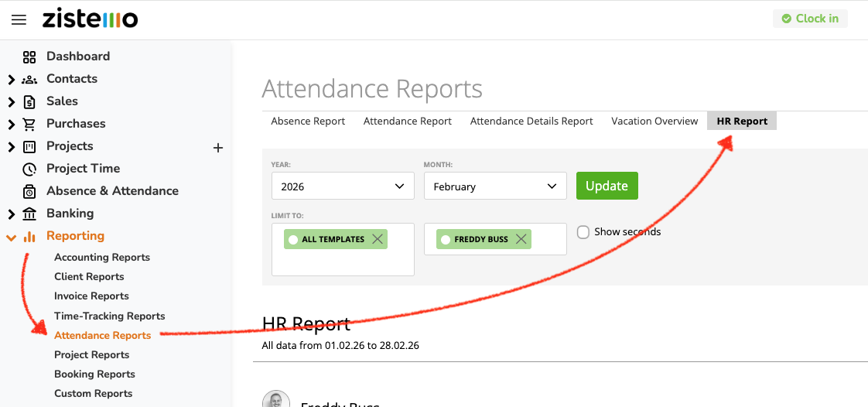Viewport: 868px width, 407px height.
Task: Enable the Show seconds checkbox
Action: click(583, 232)
